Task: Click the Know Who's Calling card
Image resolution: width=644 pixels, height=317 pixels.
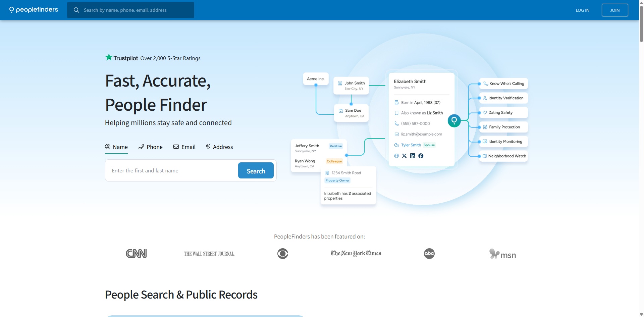Action: (x=504, y=84)
